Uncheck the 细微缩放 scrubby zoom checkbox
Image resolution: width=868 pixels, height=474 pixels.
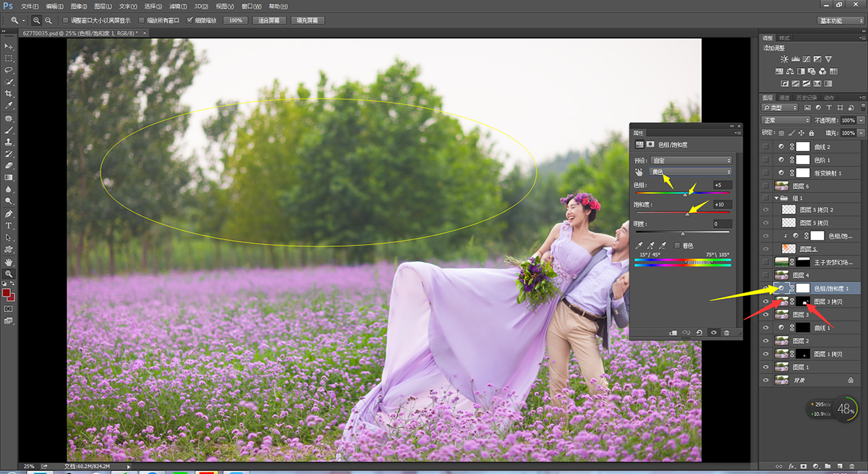190,20
